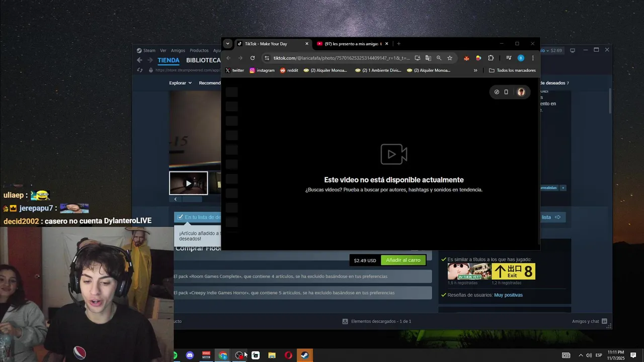Open the Windows notification center
This screenshot has width=644, height=362.
coord(633,355)
